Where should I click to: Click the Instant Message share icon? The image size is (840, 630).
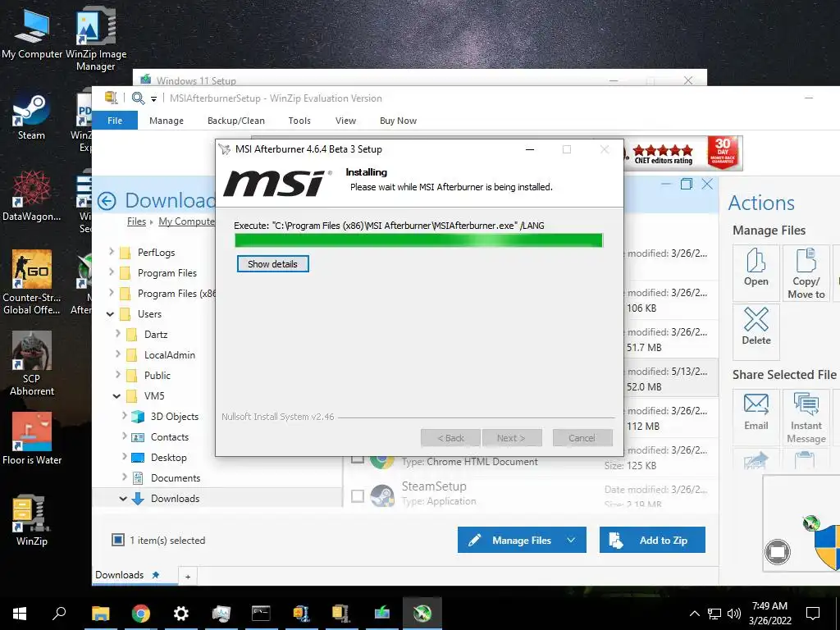click(806, 418)
